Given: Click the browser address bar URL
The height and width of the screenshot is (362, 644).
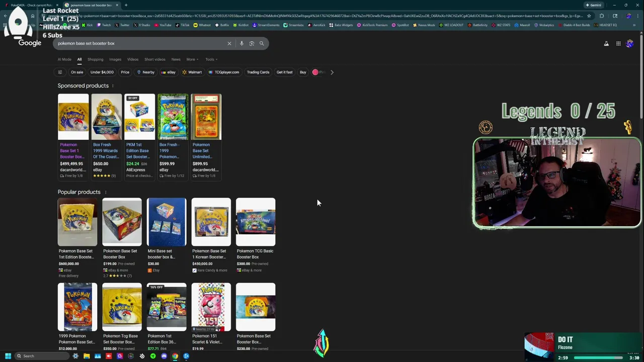Looking at the screenshot, I should click(x=312, y=16).
